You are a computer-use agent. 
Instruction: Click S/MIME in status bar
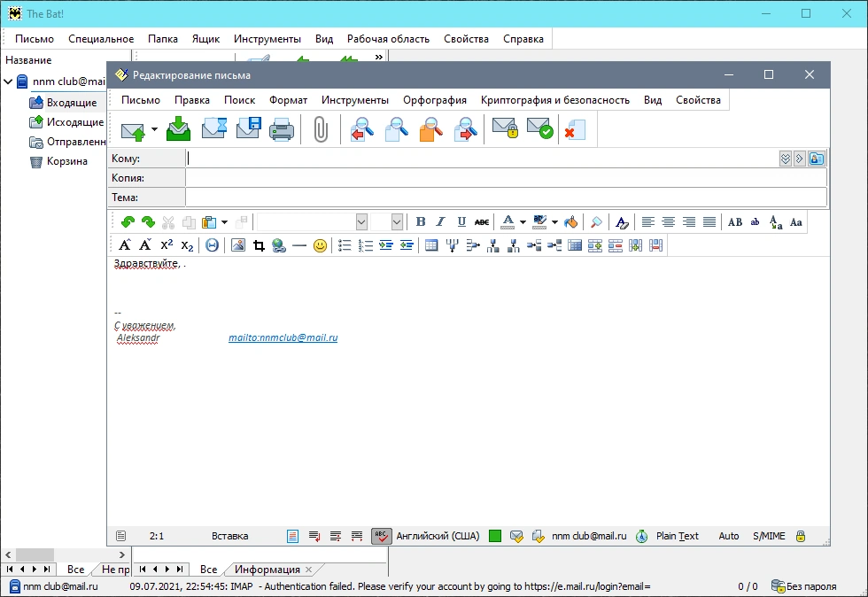(769, 536)
